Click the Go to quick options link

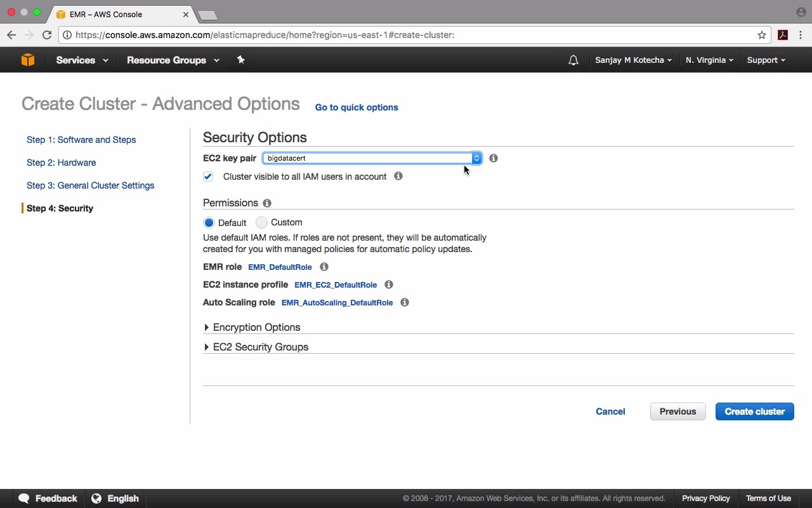(357, 107)
